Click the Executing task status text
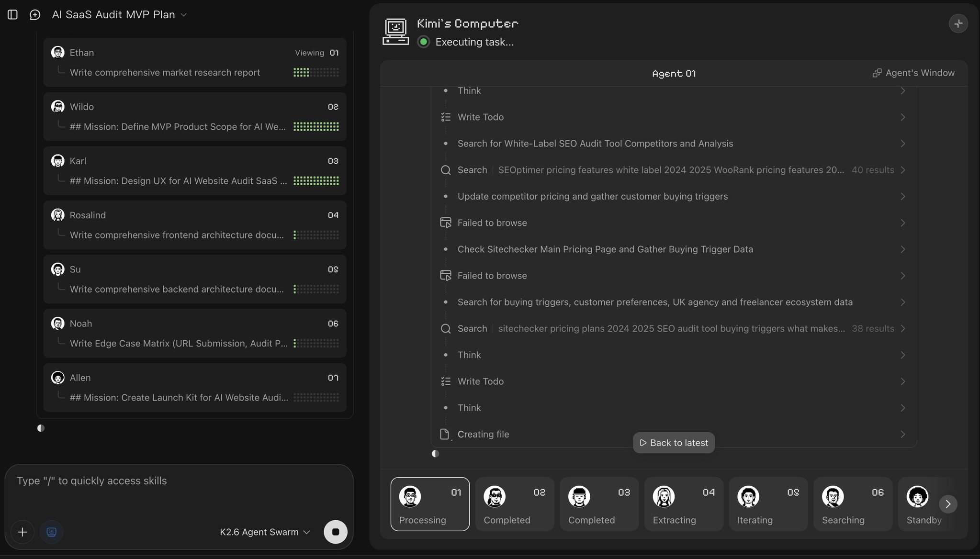This screenshot has height=559, width=980. [474, 42]
